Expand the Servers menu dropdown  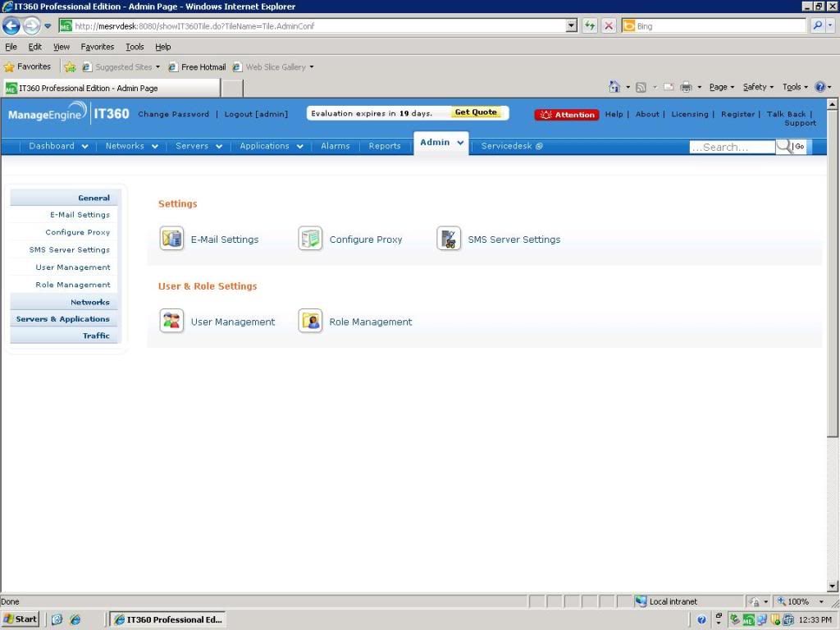click(219, 146)
